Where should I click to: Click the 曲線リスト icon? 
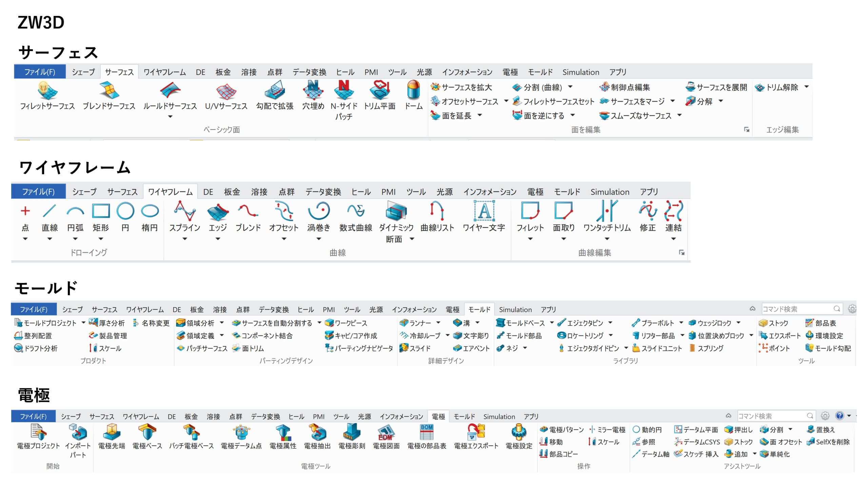(x=437, y=211)
